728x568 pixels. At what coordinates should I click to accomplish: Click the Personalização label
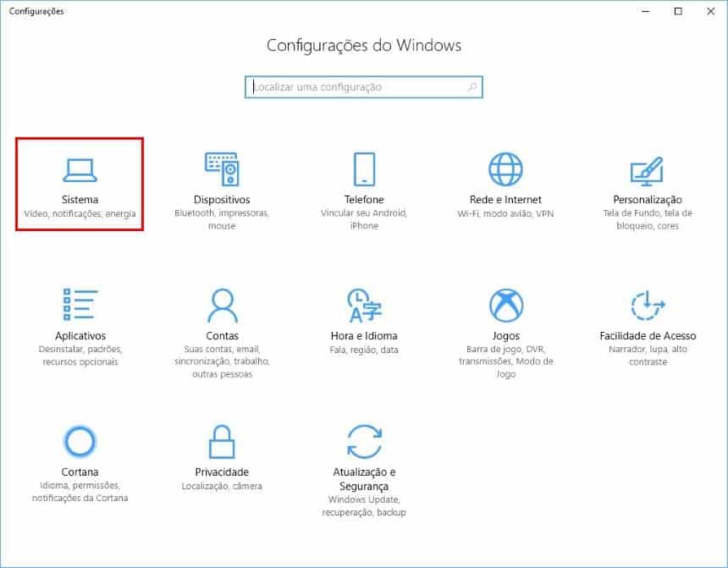click(x=648, y=200)
